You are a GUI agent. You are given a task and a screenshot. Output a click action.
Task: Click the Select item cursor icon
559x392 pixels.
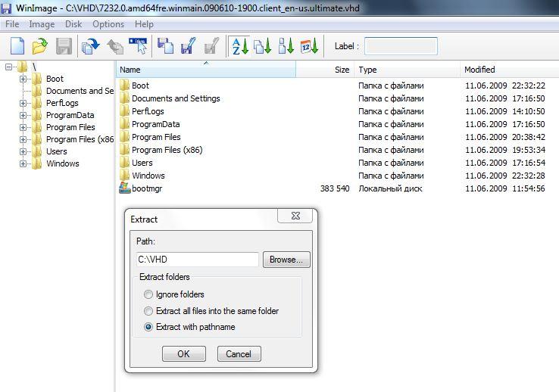(x=138, y=46)
